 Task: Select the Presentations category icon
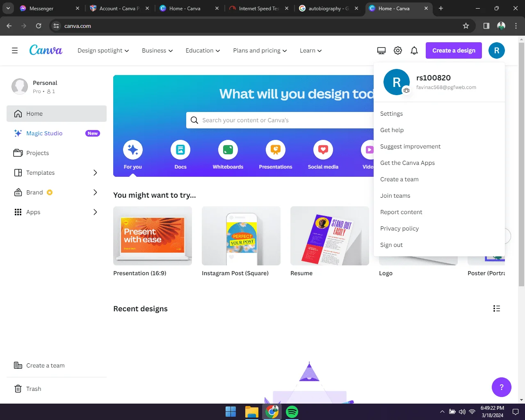tap(276, 150)
